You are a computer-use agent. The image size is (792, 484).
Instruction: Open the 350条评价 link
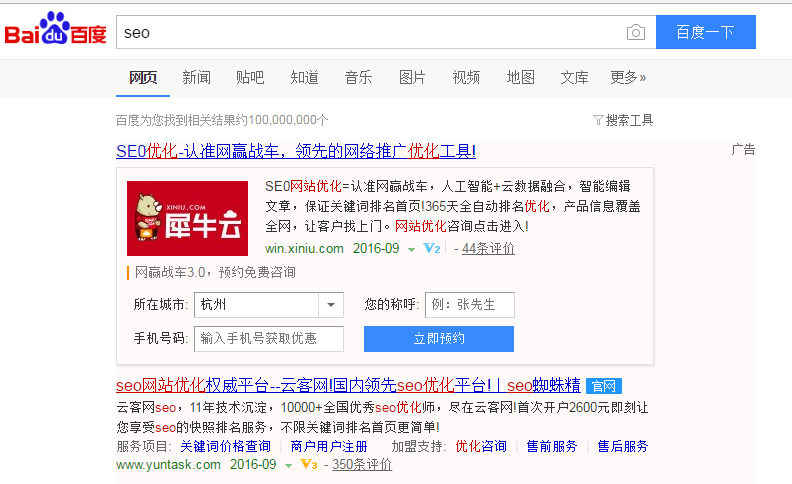[362, 464]
